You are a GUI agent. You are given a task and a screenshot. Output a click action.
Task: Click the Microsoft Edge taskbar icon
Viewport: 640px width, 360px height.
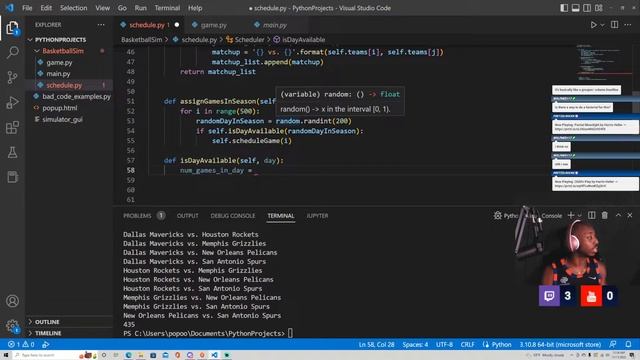pyautogui.click(x=128, y=355)
